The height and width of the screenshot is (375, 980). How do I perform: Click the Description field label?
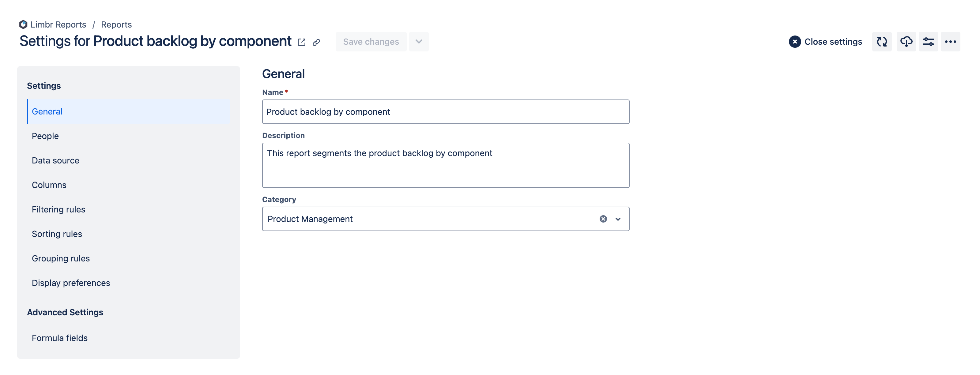tap(283, 135)
